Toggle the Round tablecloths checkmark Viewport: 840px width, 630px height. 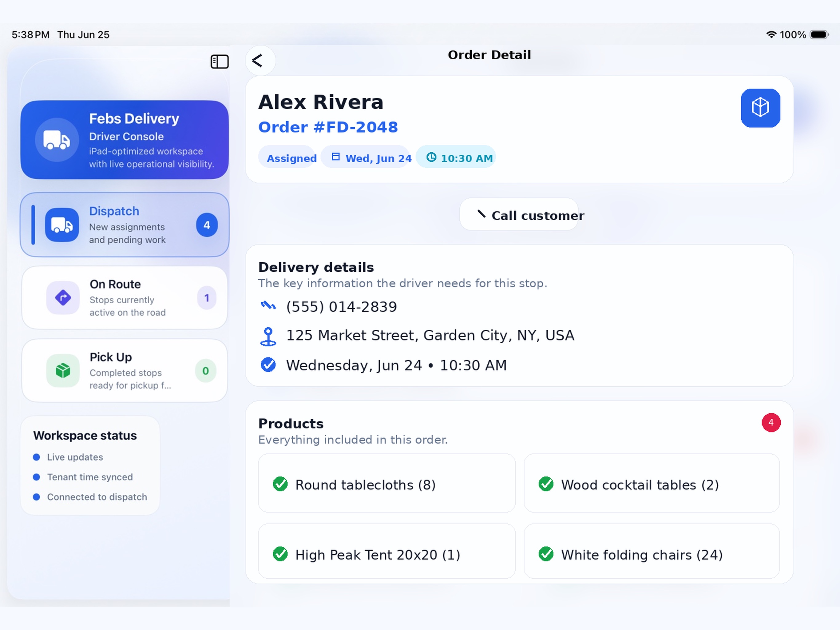(280, 484)
